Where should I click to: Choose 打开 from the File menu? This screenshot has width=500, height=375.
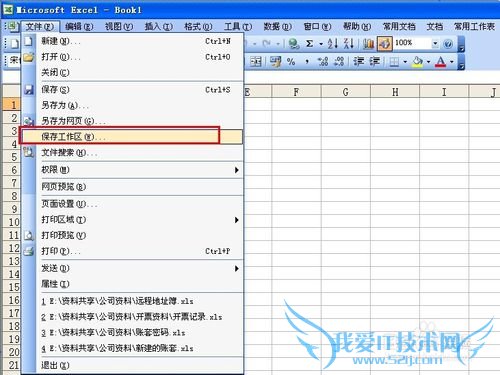pos(132,57)
